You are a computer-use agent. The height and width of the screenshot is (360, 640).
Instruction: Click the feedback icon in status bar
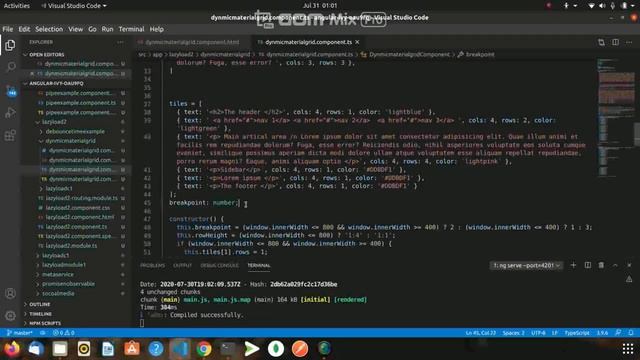click(618, 333)
